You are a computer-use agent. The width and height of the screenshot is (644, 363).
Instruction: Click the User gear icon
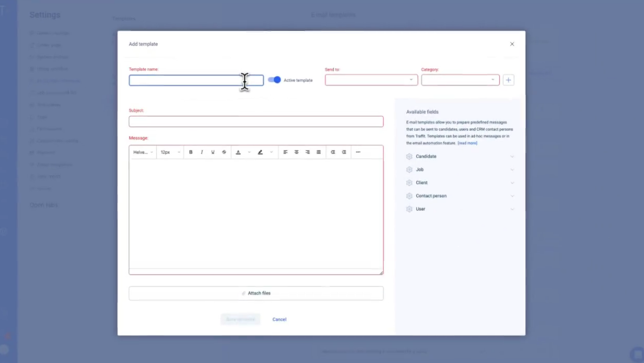(409, 209)
